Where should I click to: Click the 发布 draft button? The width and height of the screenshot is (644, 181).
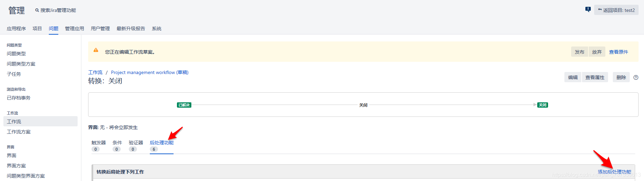click(x=580, y=52)
